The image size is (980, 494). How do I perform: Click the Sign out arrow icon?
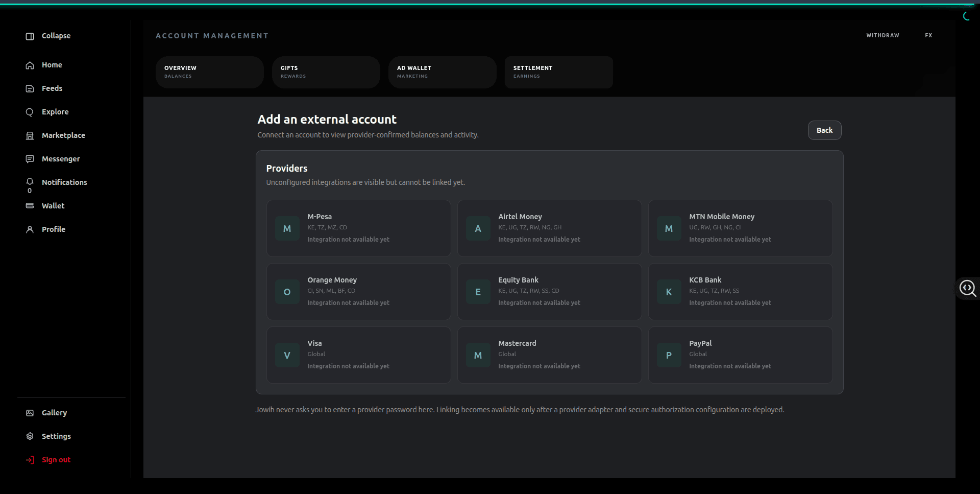[30, 460]
